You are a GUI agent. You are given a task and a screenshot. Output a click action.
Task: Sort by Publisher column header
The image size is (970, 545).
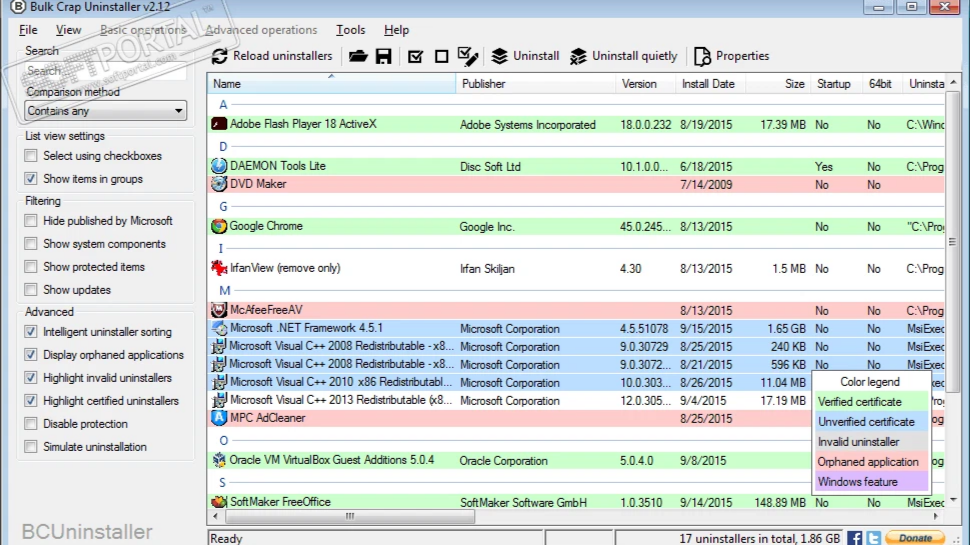pos(536,84)
